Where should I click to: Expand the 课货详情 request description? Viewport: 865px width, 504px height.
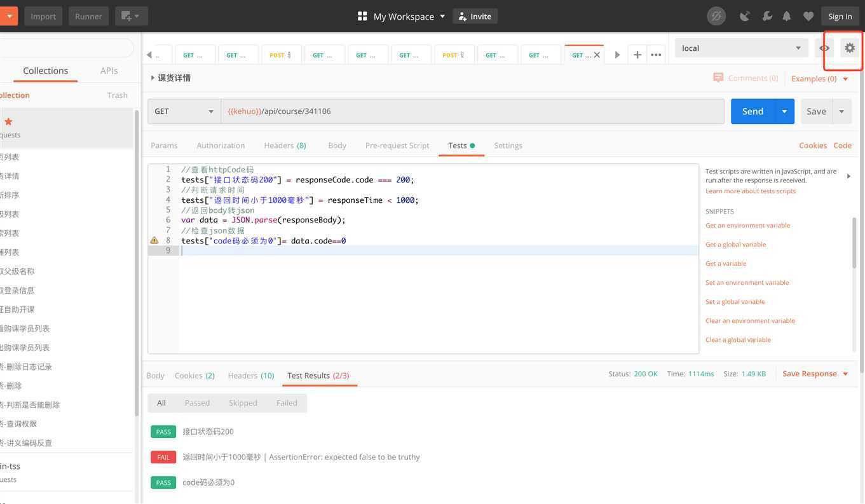tap(153, 78)
